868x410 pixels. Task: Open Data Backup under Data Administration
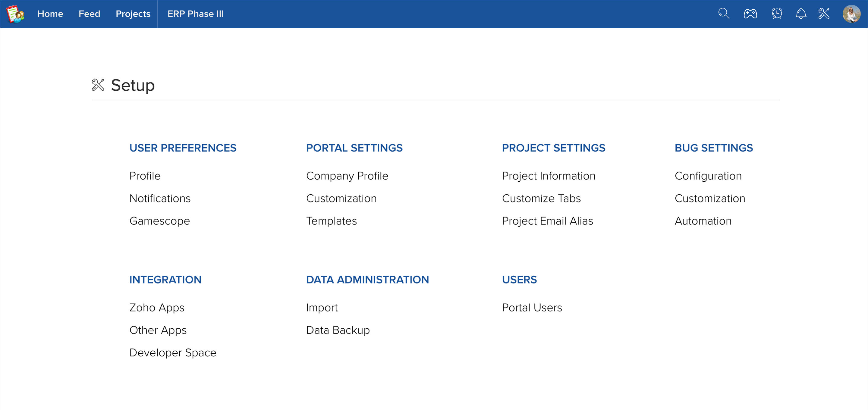(x=338, y=330)
